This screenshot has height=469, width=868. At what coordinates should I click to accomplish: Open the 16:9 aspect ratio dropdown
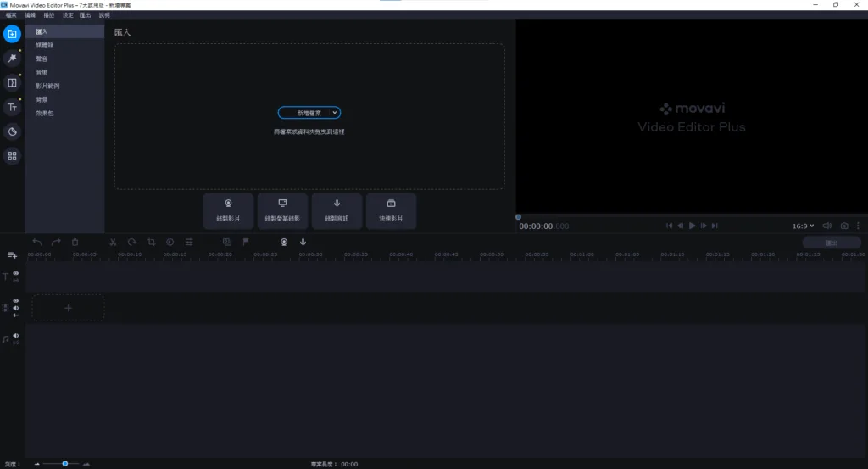click(x=804, y=226)
